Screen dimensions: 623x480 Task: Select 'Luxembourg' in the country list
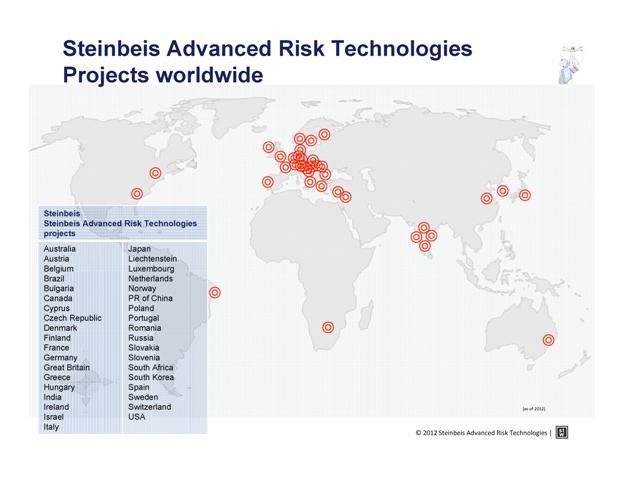click(151, 269)
